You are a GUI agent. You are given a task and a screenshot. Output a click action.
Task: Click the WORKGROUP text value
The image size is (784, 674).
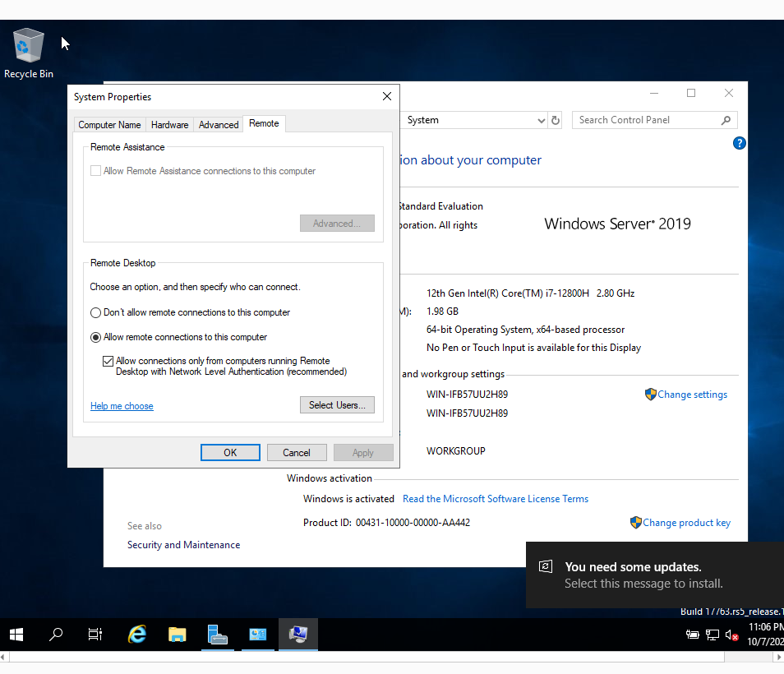click(455, 451)
